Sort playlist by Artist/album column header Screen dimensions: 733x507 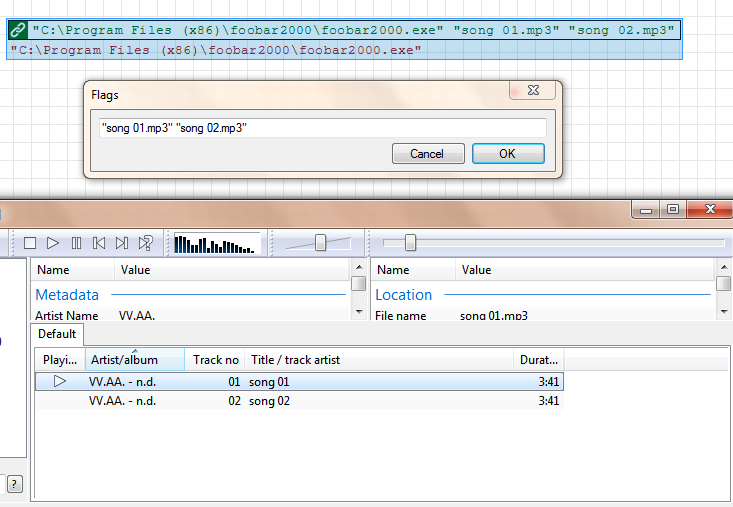pyautogui.click(x=135, y=360)
